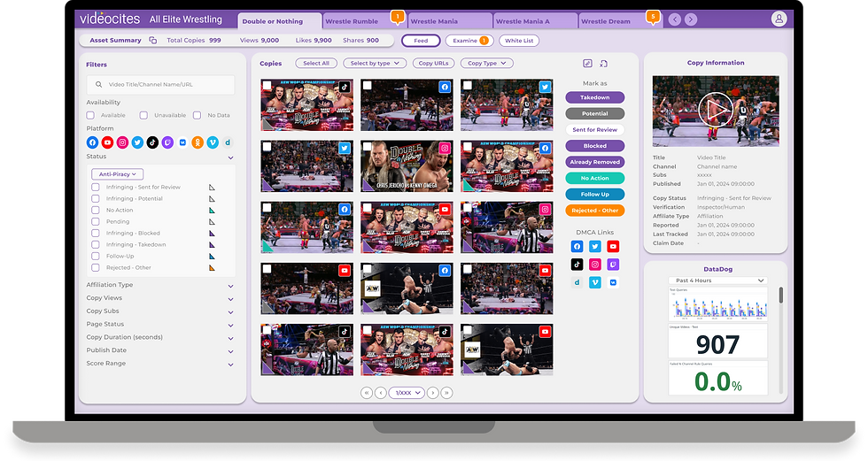Screen dimensions: 868x461
Task: Filter by Dailymotion in Platform filter row
Action: coord(228,142)
